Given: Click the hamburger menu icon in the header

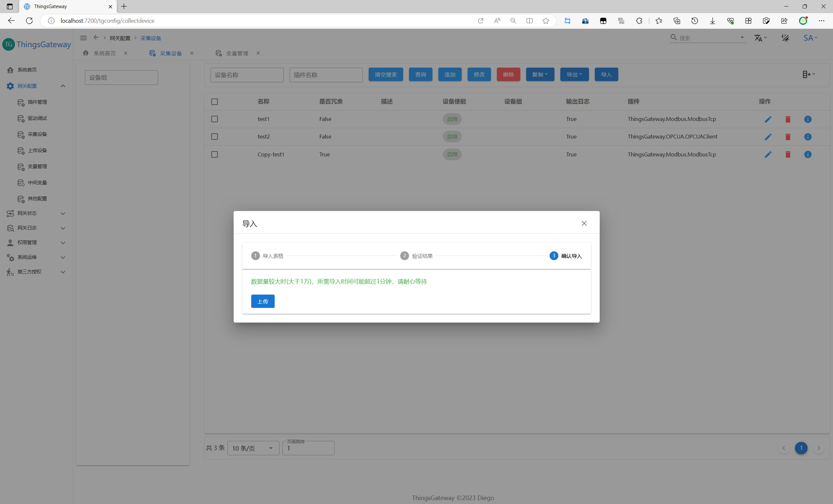Looking at the screenshot, I should tap(83, 38).
